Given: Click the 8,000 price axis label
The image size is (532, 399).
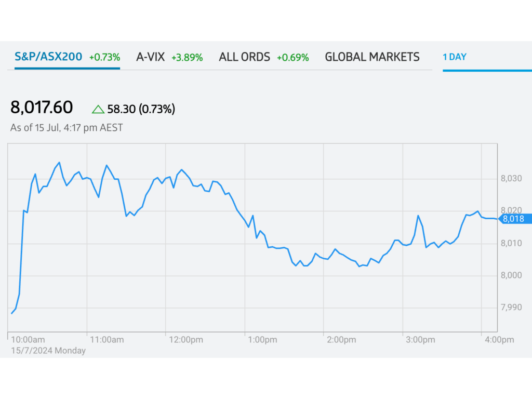Looking at the screenshot, I should 511,275.
